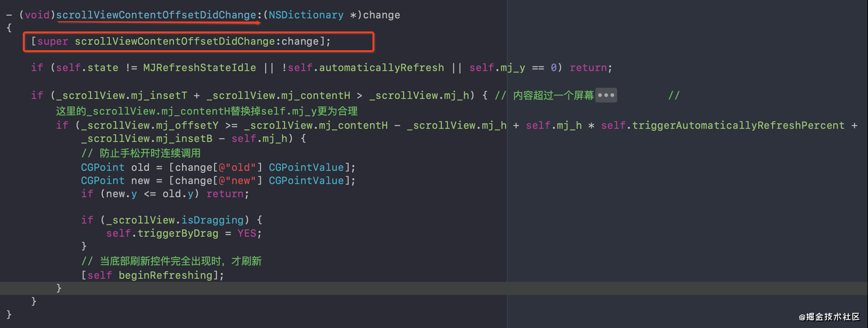
Task: Click the 掘金技术社区 watermark
Action: (829, 317)
